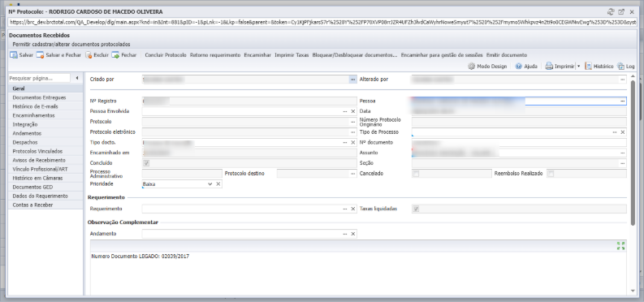The width and height of the screenshot is (644, 302).
Task: Click the Excluir delete icon
Action: click(x=89, y=55)
